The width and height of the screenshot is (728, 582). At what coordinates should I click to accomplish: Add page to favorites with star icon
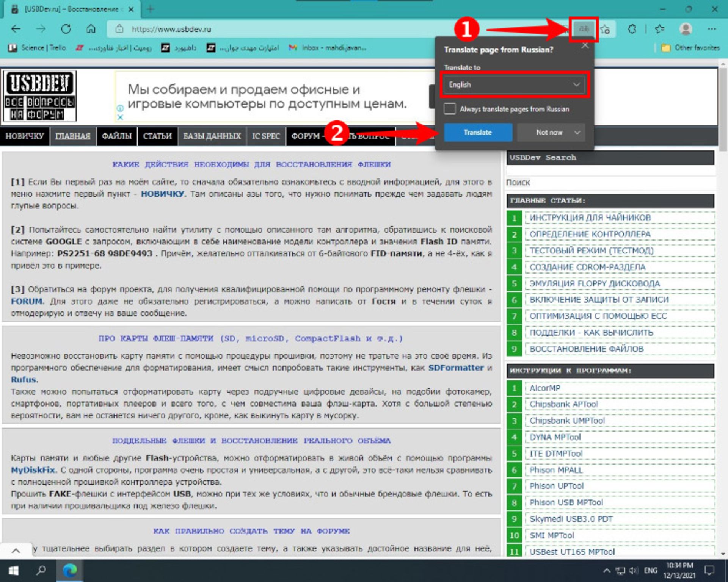tap(606, 30)
